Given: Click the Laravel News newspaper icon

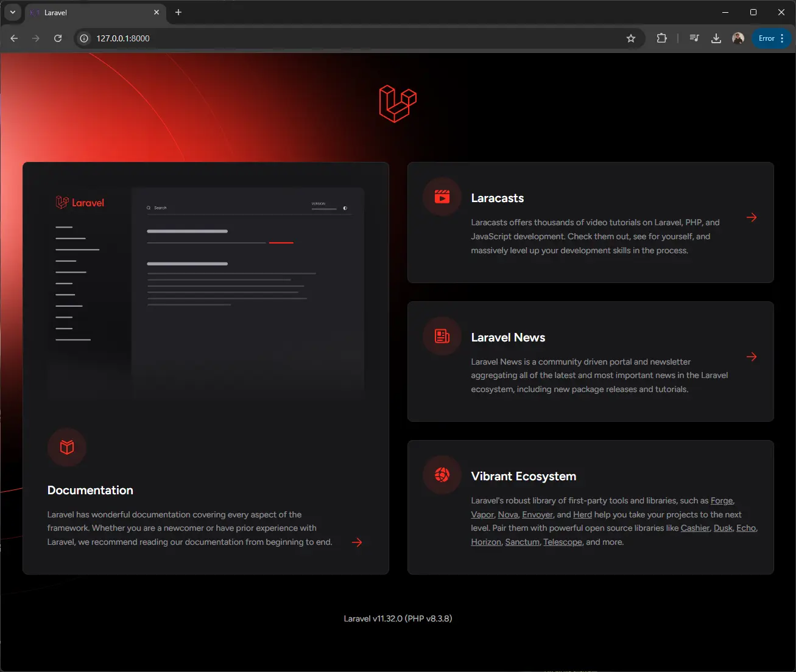Looking at the screenshot, I should [x=442, y=336].
